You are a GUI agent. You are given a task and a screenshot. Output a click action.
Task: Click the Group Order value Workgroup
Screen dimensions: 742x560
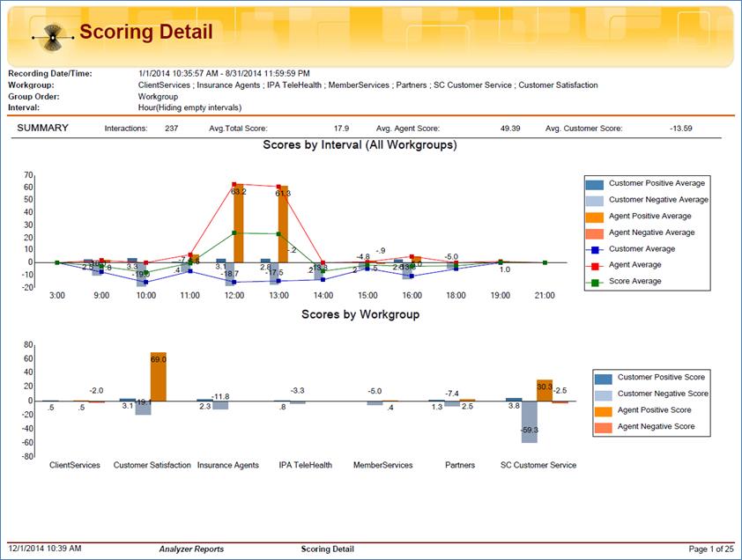(158, 97)
